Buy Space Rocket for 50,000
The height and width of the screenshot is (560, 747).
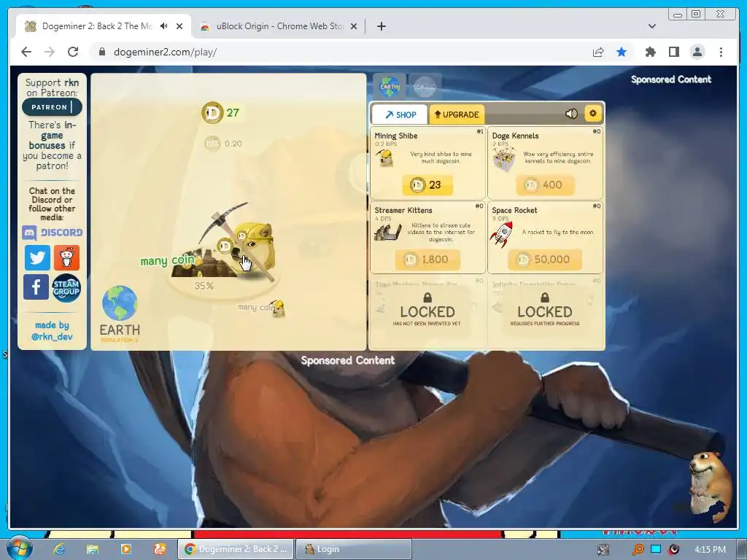pyautogui.click(x=544, y=260)
